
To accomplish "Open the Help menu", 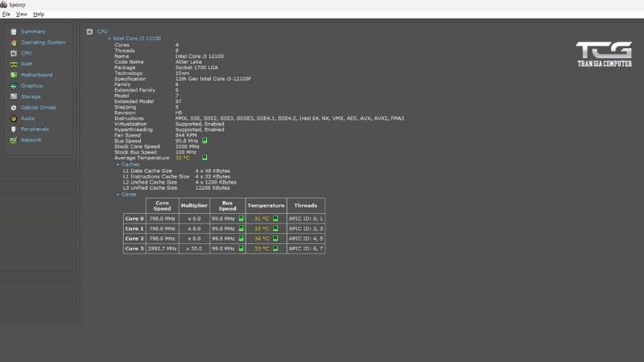I will click(39, 14).
